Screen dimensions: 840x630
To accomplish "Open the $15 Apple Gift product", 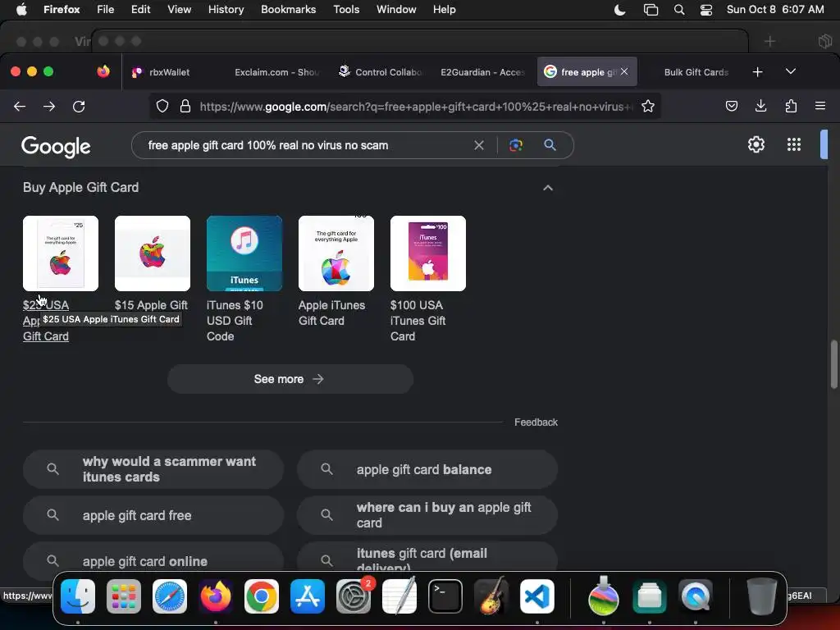I will 151,305.
